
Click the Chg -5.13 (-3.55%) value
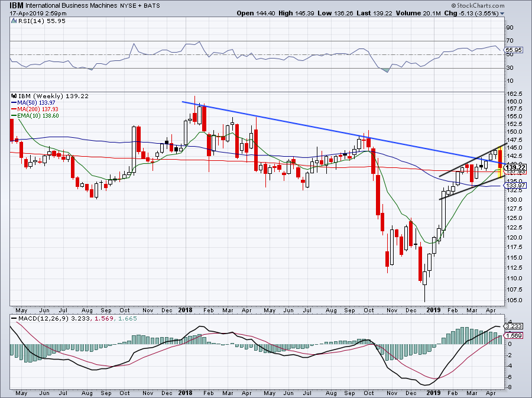471,13
